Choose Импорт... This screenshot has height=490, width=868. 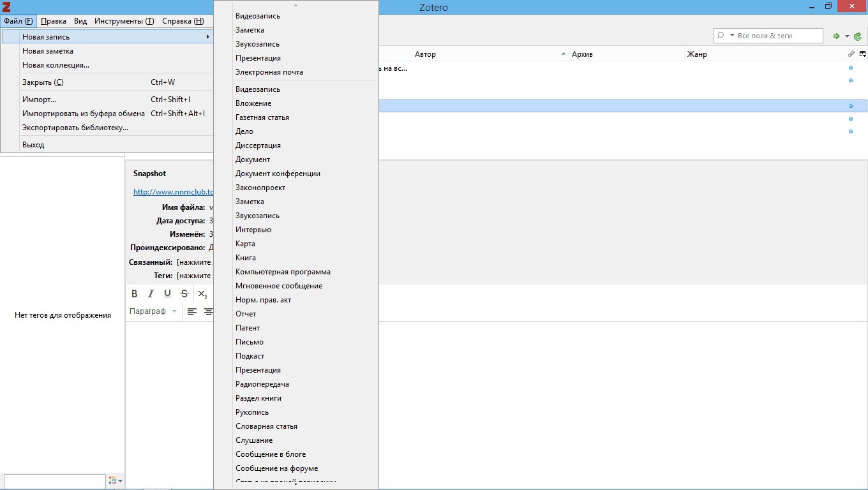pos(107,100)
